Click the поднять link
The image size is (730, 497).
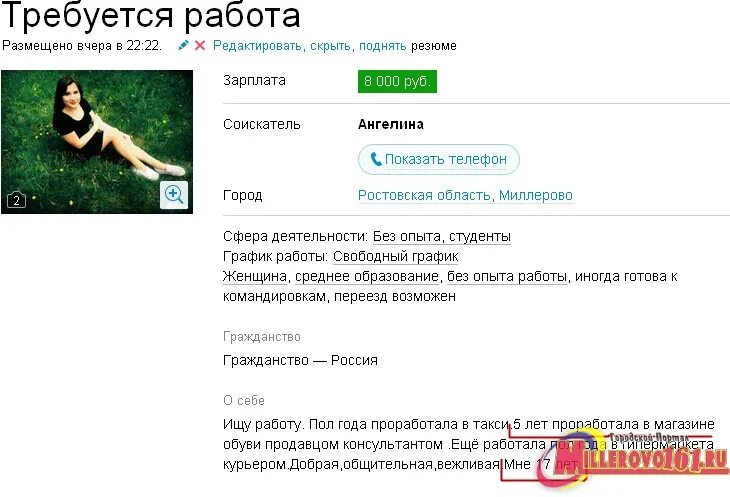[x=382, y=46]
